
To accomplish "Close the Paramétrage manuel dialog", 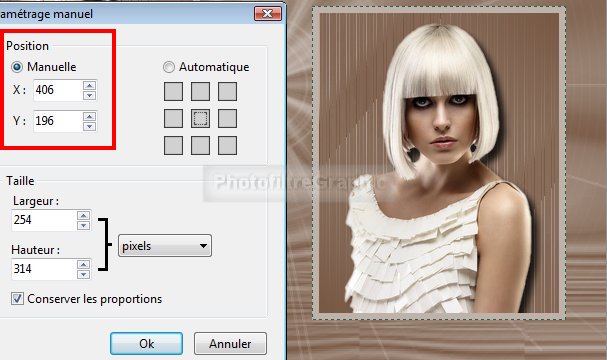I will coord(267,14).
